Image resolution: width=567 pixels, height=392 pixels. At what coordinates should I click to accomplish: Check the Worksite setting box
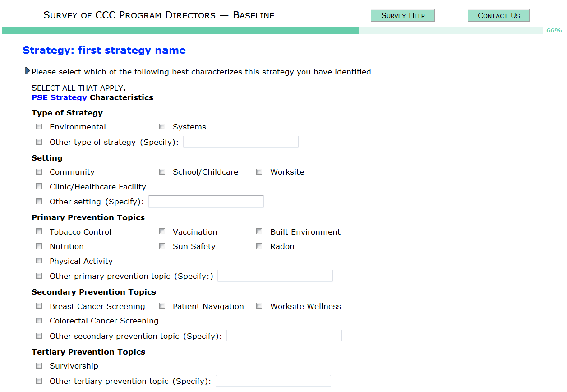click(259, 172)
